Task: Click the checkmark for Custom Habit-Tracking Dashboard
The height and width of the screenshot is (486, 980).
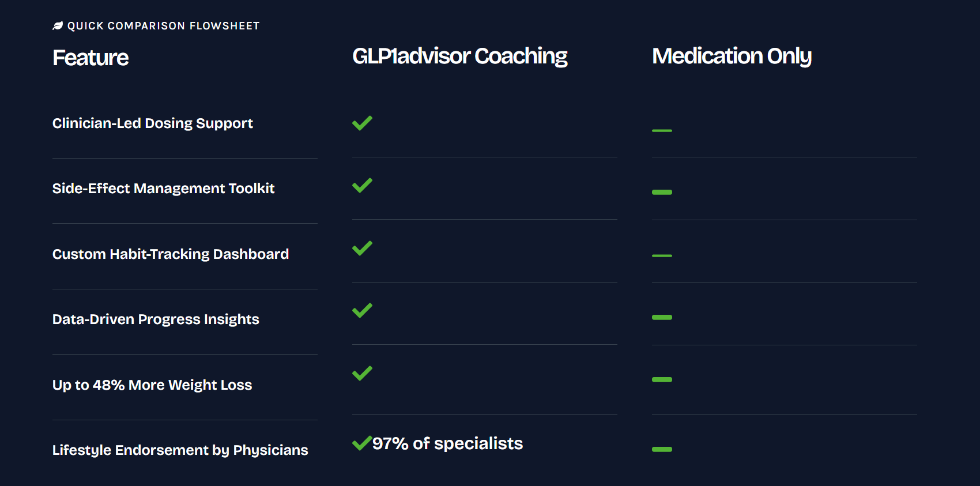Action: pyautogui.click(x=362, y=248)
